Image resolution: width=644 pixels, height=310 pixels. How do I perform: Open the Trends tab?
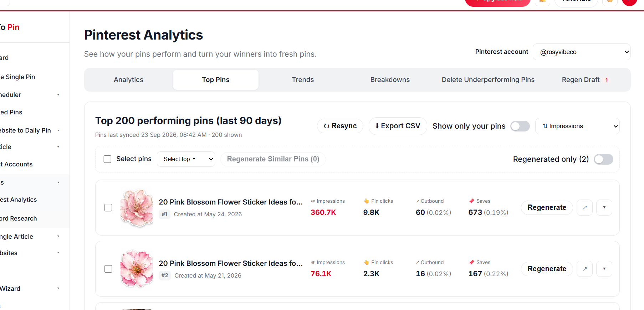(303, 80)
